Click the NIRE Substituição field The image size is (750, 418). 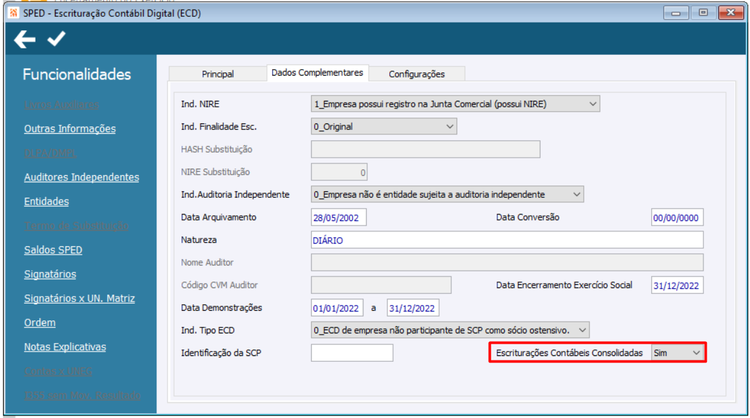[x=339, y=172]
